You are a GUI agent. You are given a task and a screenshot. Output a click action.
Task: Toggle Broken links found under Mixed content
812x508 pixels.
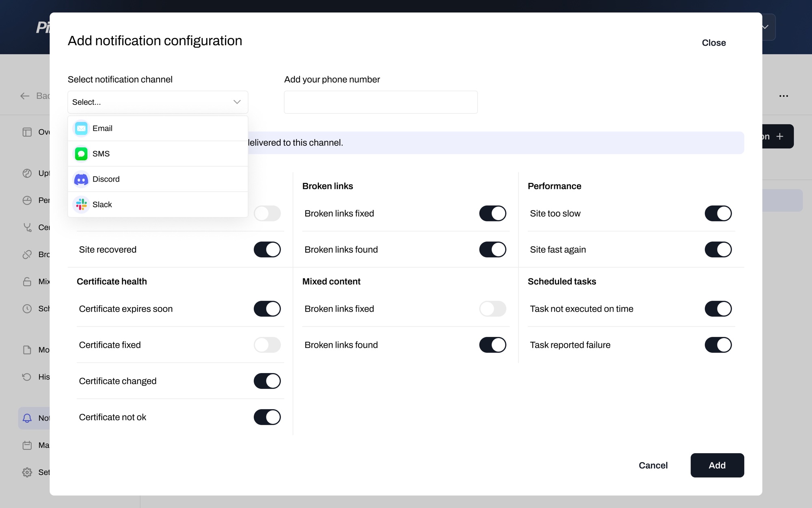tap(492, 345)
